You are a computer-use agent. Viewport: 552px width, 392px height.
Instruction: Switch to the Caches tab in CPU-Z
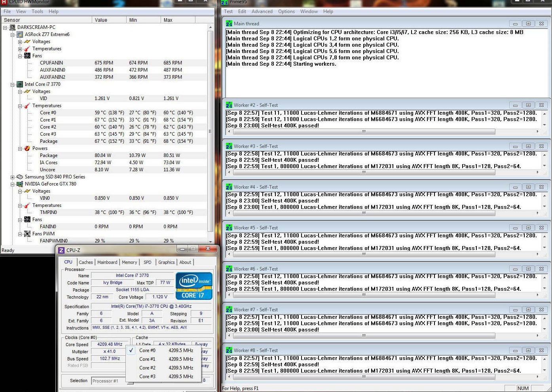click(x=85, y=262)
